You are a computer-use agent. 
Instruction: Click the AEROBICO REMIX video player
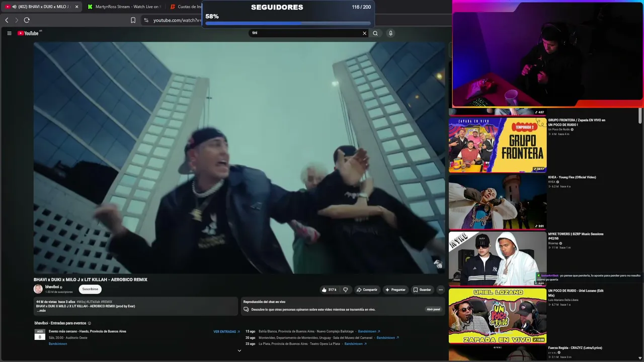click(239, 158)
